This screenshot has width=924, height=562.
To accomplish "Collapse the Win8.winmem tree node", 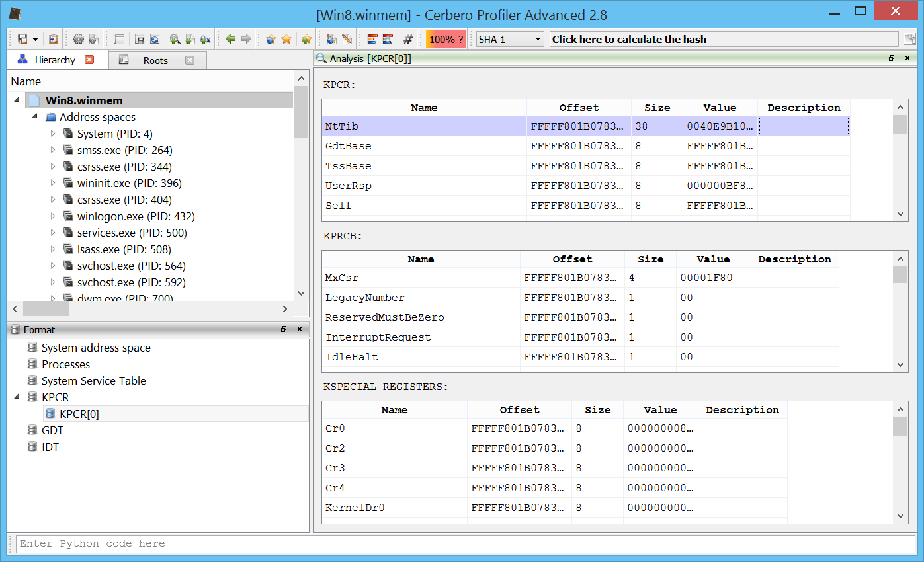I will [17, 100].
